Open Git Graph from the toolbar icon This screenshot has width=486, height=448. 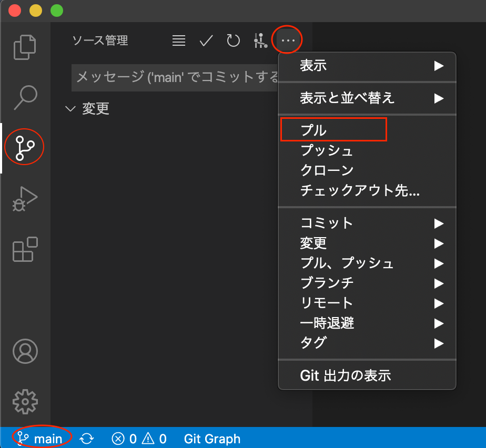260,40
